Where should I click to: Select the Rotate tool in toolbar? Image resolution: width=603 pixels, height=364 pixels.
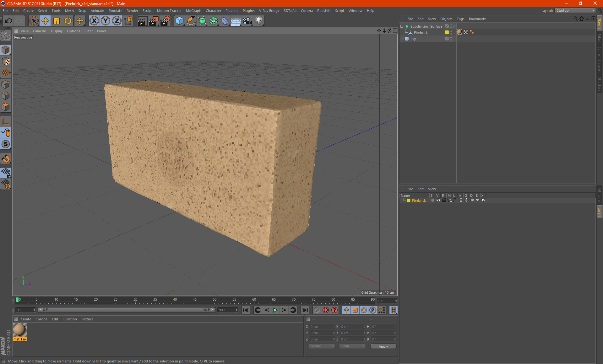67,20
